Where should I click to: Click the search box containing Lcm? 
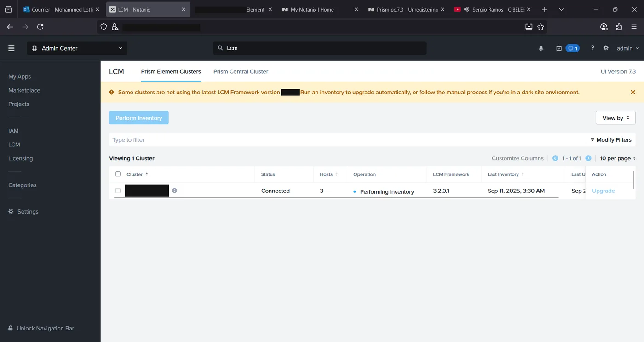click(x=320, y=48)
